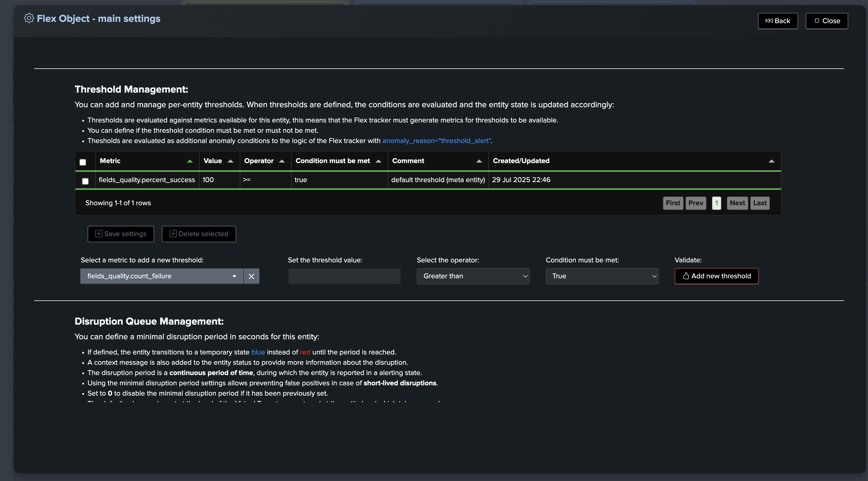The width and height of the screenshot is (868, 481).
Task: Select the fields_quality.percent_success metric cell
Action: click(147, 180)
